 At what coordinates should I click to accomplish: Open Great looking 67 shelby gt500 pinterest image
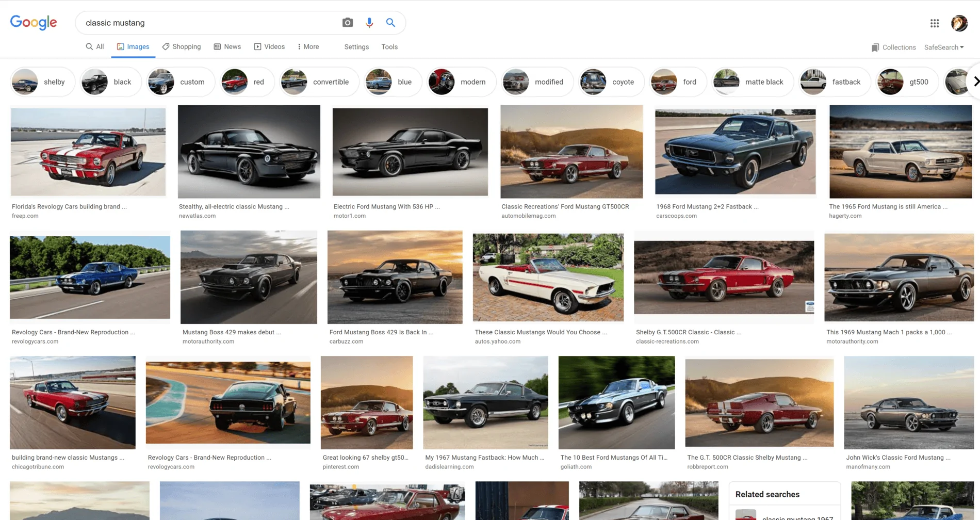tap(367, 402)
